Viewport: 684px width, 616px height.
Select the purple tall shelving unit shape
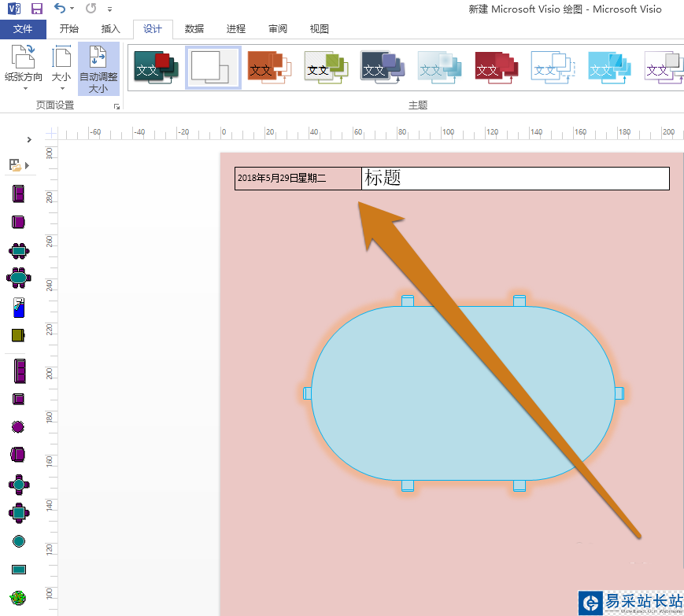pyautogui.click(x=20, y=371)
